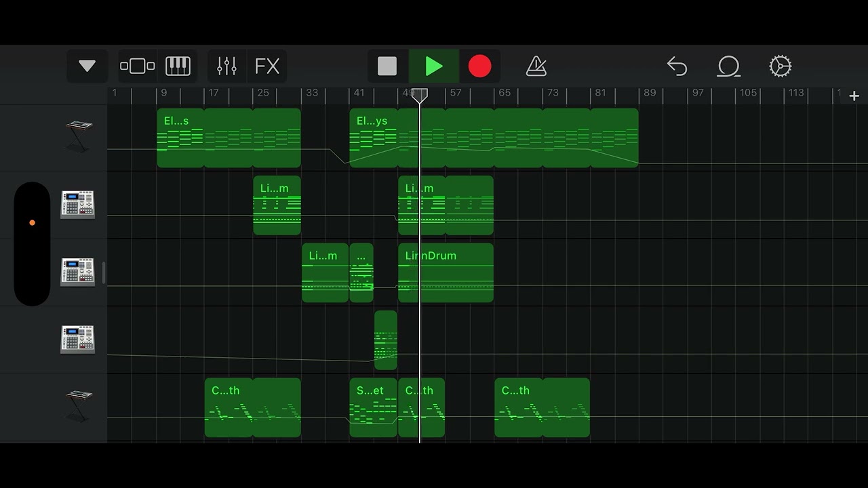Switch to the Tracks view button
868x488 pixels.
(x=138, y=66)
